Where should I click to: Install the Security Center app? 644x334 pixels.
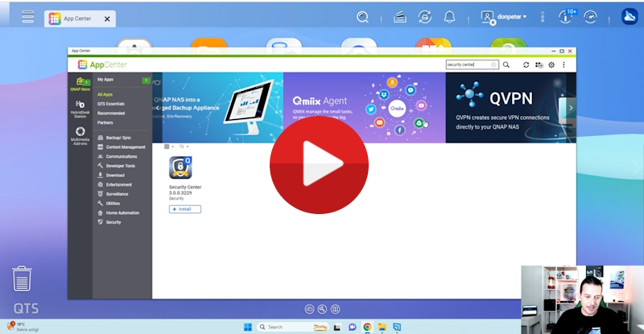[185, 209]
